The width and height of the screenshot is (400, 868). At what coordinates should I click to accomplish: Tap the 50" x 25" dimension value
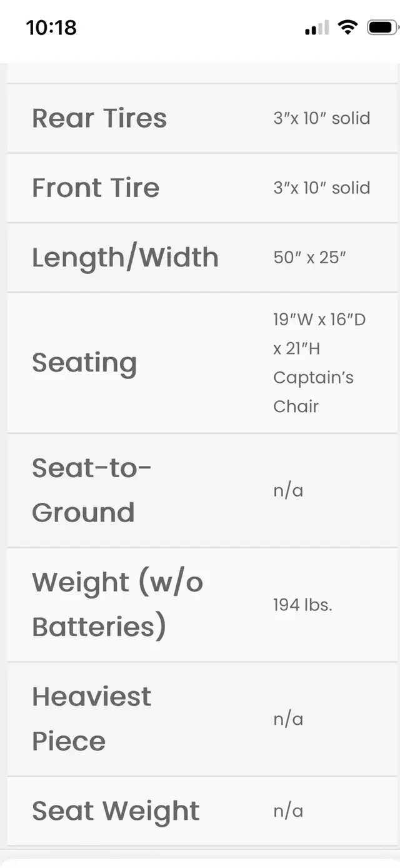pos(309,257)
